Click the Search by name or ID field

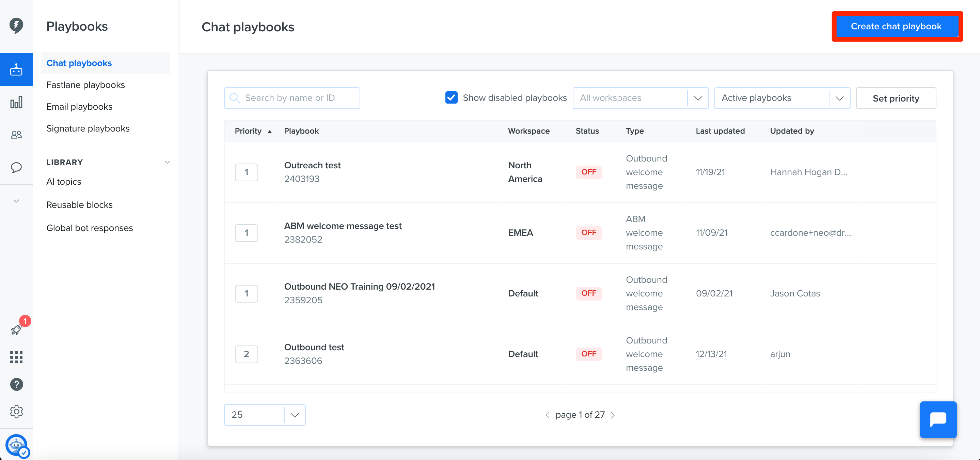tap(292, 98)
